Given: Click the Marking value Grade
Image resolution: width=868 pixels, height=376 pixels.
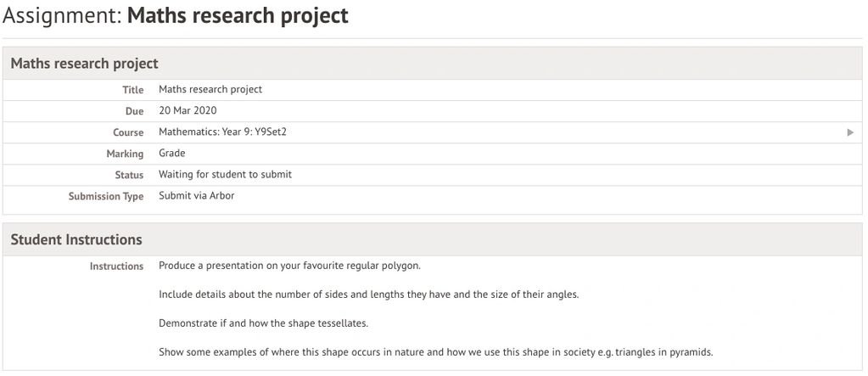Looking at the screenshot, I should tap(171, 154).
